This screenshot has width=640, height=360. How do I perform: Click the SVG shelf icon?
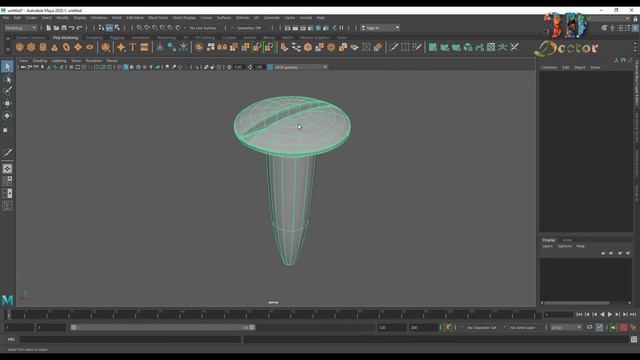pyautogui.click(x=144, y=47)
